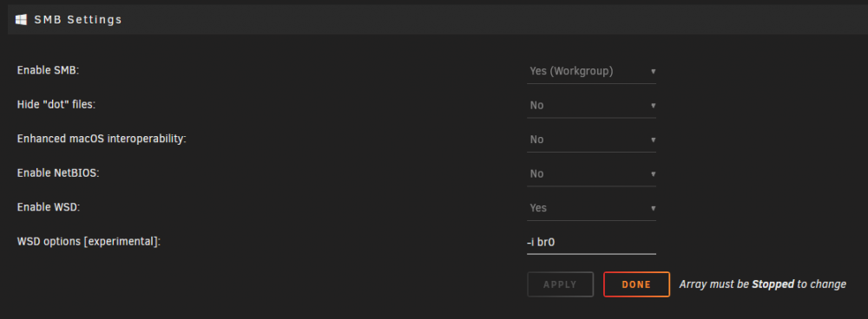This screenshot has width=868, height=319.
Task: Click the Apply button
Action: [x=560, y=284]
